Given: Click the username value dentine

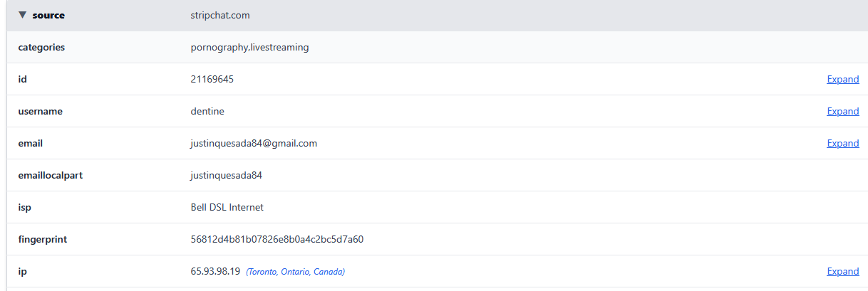Looking at the screenshot, I should point(207,111).
